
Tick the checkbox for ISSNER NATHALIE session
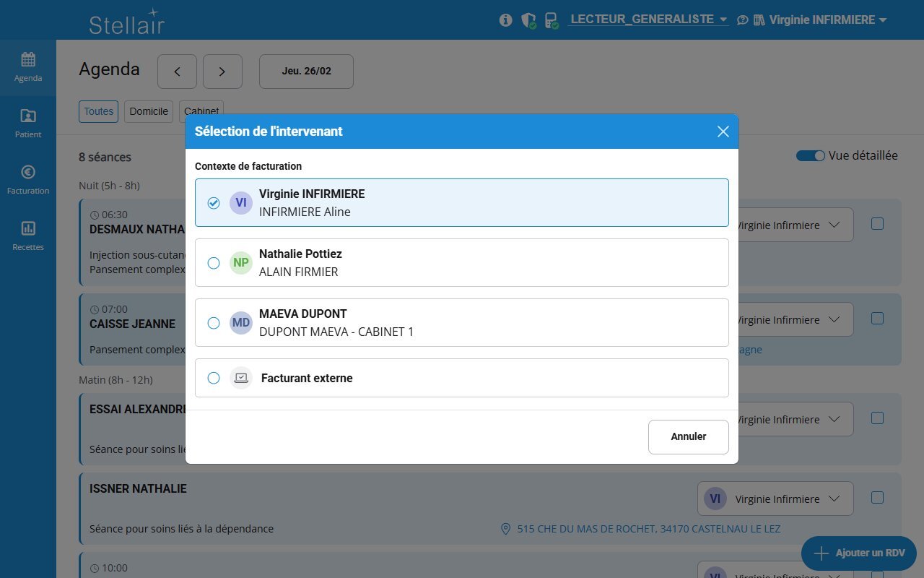coord(877,497)
